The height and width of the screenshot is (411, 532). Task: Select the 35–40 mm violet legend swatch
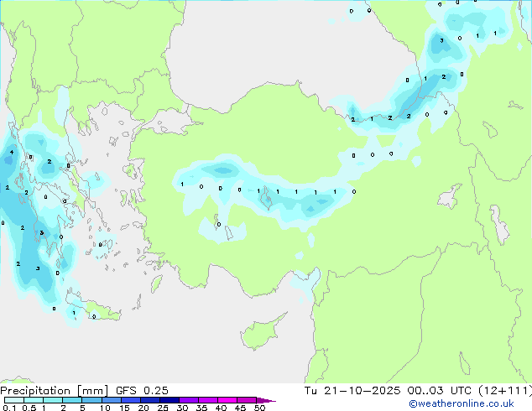click(x=208, y=400)
